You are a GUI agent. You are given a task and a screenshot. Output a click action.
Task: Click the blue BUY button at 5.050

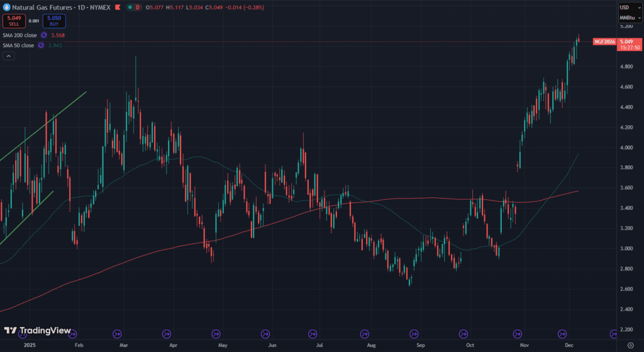(x=54, y=21)
